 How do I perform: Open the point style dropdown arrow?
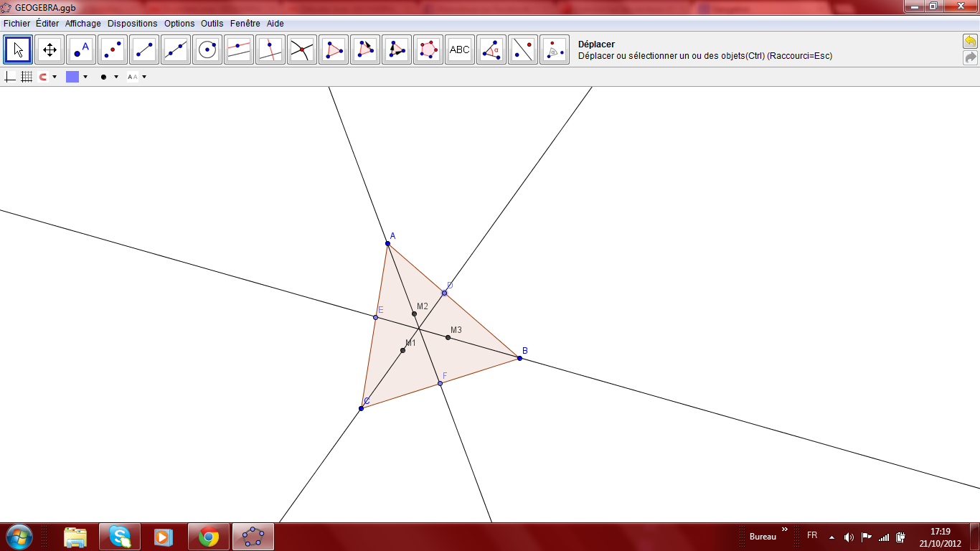pos(116,77)
